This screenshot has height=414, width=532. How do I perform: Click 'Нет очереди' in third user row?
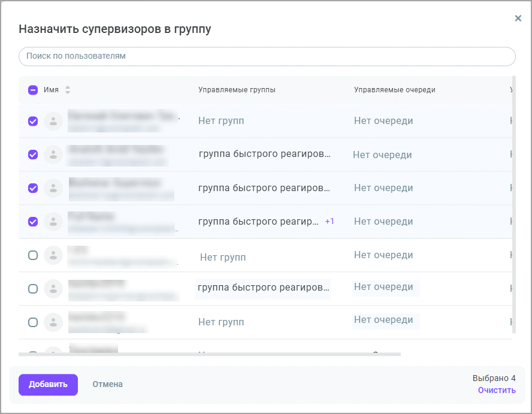click(383, 188)
